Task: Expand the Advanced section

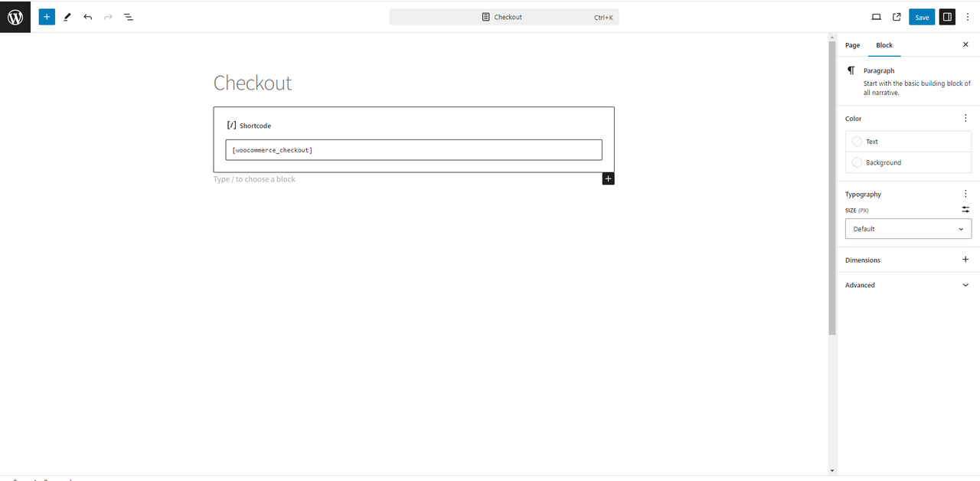Action: click(x=908, y=285)
